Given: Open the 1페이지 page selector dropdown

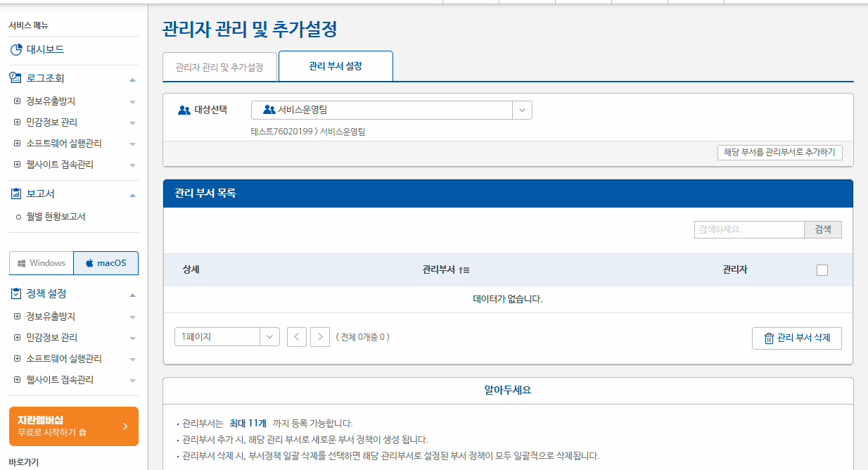Looking at the screenshot, I should coord(269,336).
